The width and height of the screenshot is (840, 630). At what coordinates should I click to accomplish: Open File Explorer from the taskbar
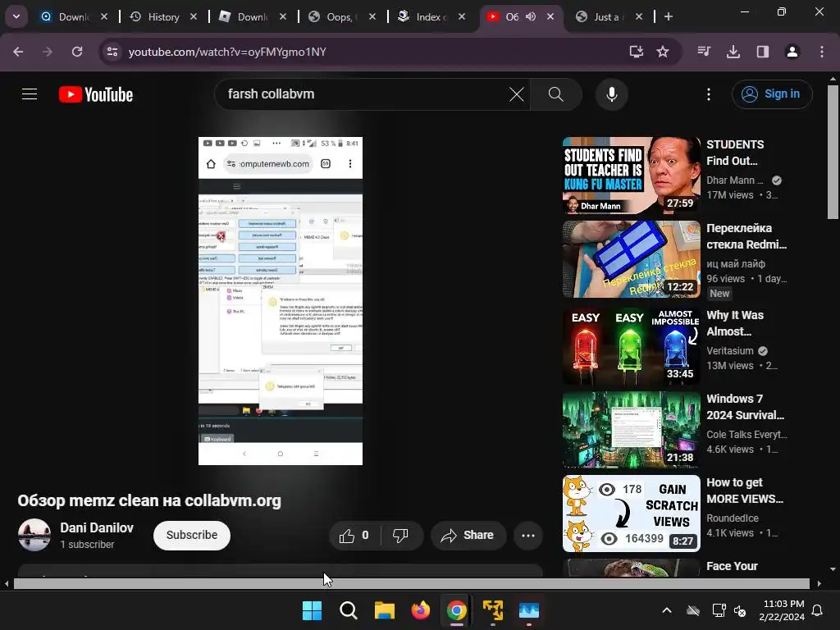384,610
